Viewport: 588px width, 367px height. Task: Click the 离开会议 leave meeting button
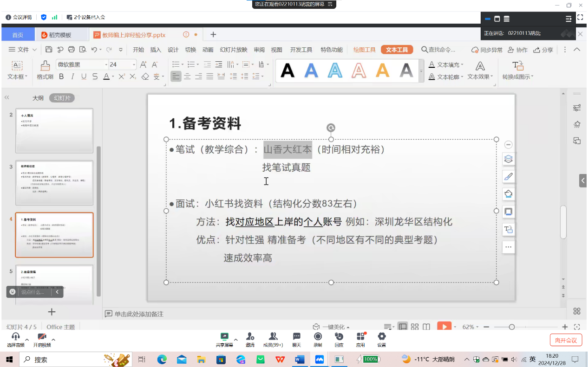[566, 340]
